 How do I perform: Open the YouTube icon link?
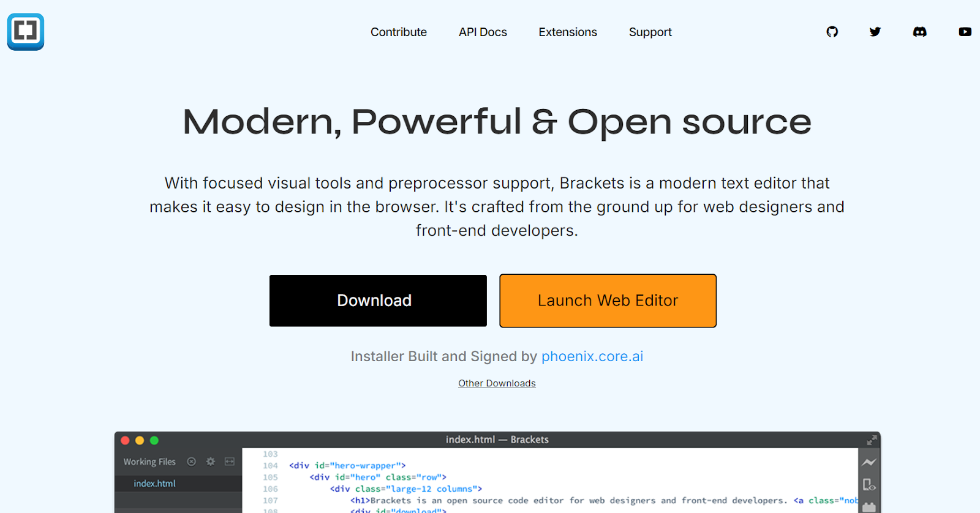965,32
